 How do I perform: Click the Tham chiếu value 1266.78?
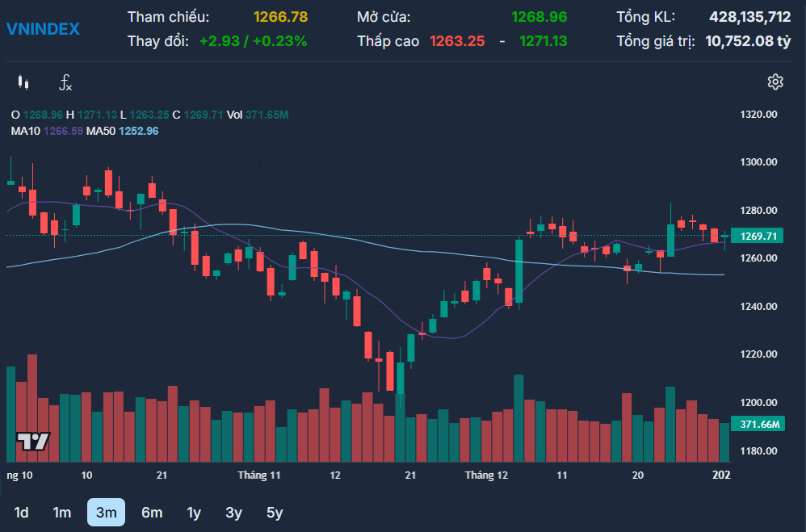click(x=280, y=17)
